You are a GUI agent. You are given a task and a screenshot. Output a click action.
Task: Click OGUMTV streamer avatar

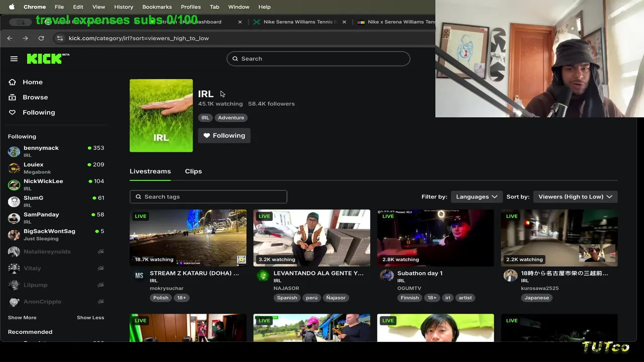(x=387, y=276)
